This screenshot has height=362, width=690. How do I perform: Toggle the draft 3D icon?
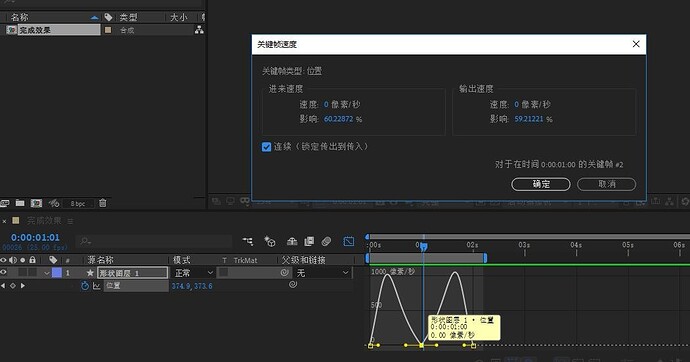tap(269, 241)
